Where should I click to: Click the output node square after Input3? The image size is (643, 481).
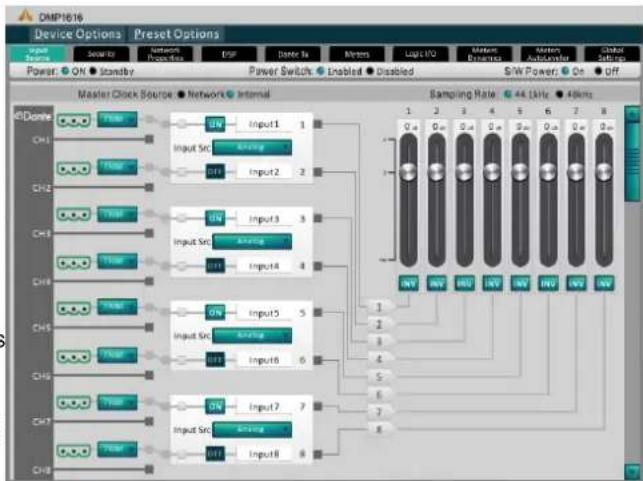click(x=318, y=218)
